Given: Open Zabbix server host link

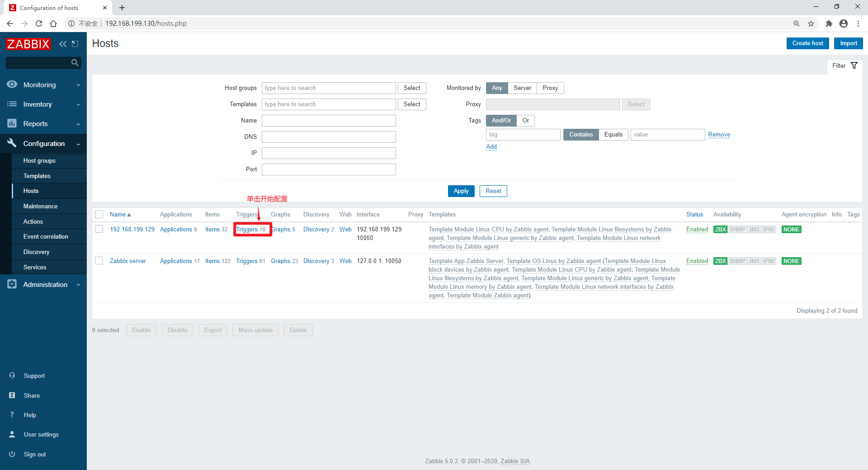Looking at the screenshot, I should [x=128, y=261].
